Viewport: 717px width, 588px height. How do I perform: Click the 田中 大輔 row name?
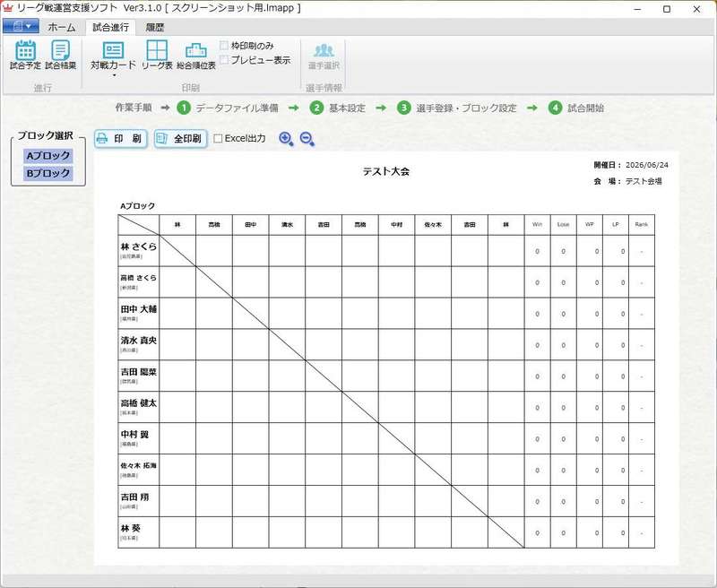[x=139, y=309]
